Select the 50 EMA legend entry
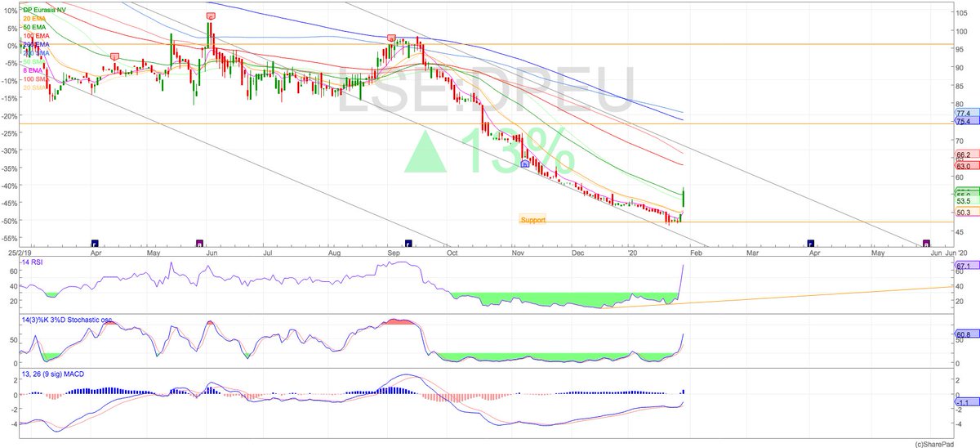Image resolution: width=980 pixels, height=448 pixels. point(33,28)
